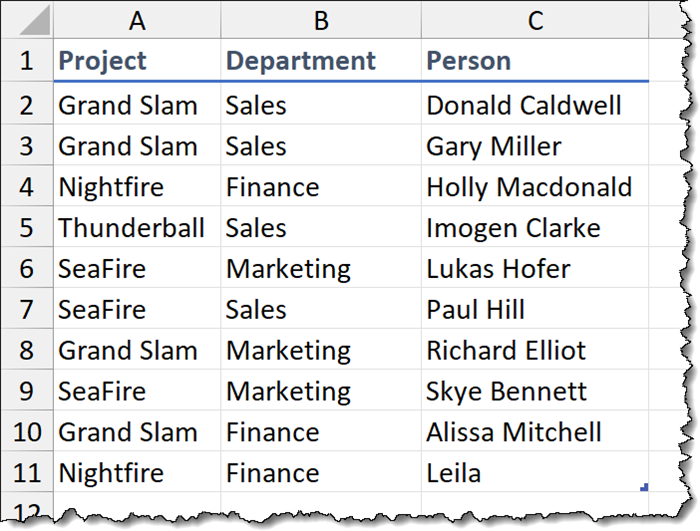
Task: Select row 6 header
Action: tap(27, 269)
